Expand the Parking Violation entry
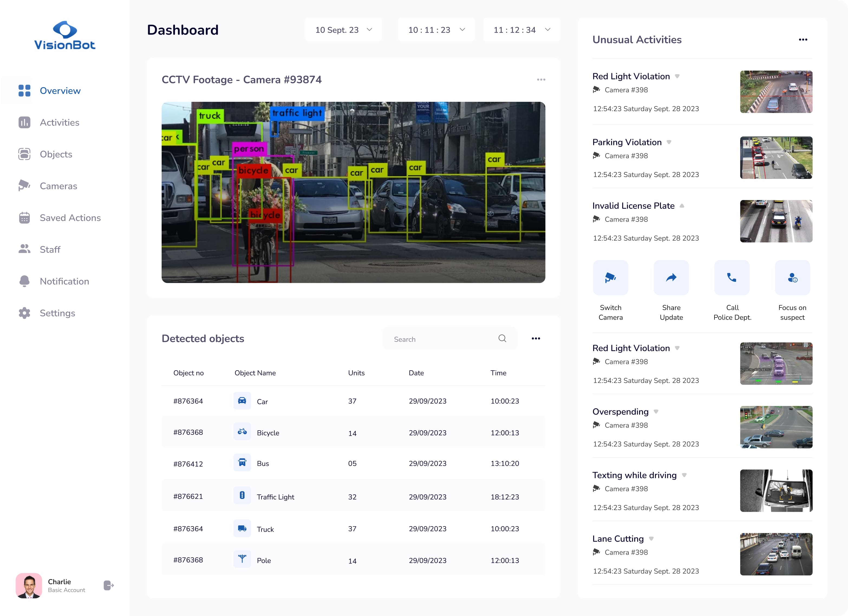The height and width of the screenshot is (616, 848). [669, 142]
